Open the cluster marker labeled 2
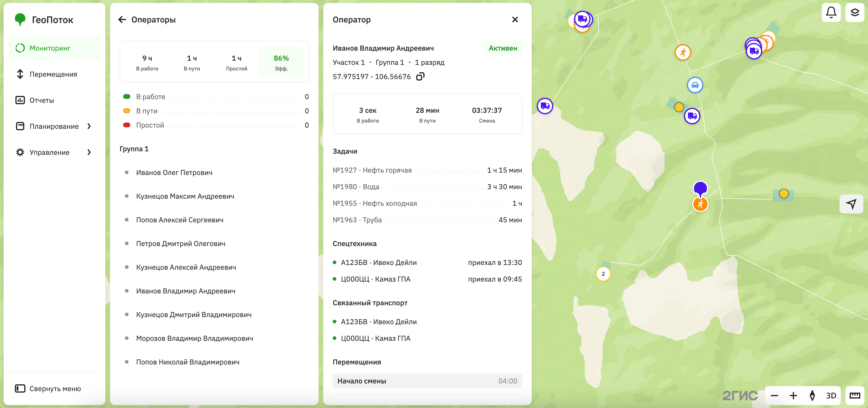868x408 pixels. point(603,274)
